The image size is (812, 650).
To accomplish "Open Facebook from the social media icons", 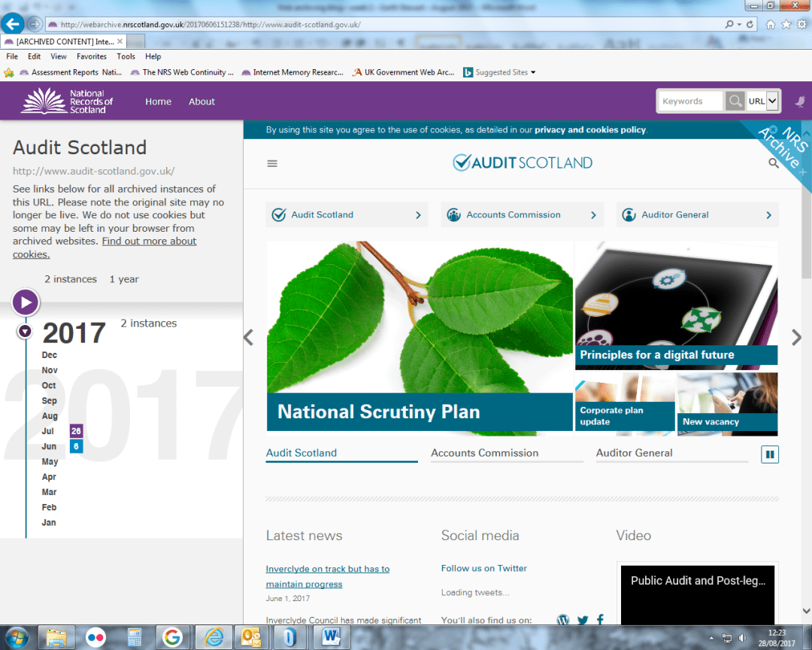I will coord(600,619).
